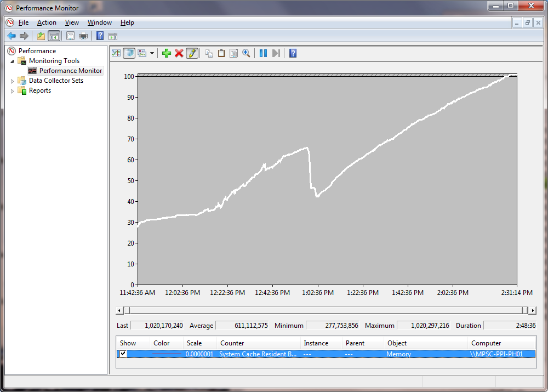Image resolution: width=548 pixels, height=392 pixels.
Task: Click Copy Properties icon in graph toolbar
Action: click(x=209, y=53)
